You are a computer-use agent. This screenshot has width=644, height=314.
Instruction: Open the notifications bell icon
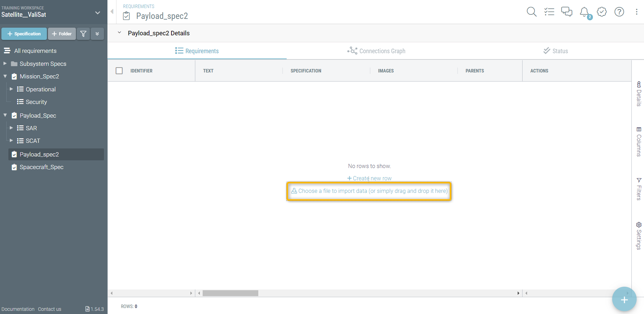[x=585, y=13]
